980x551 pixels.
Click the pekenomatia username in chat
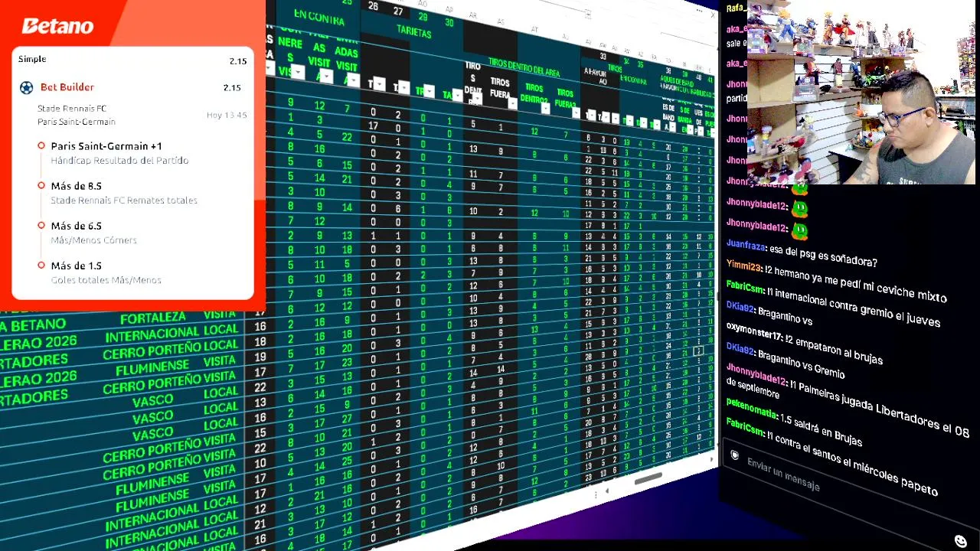[750, 408]
